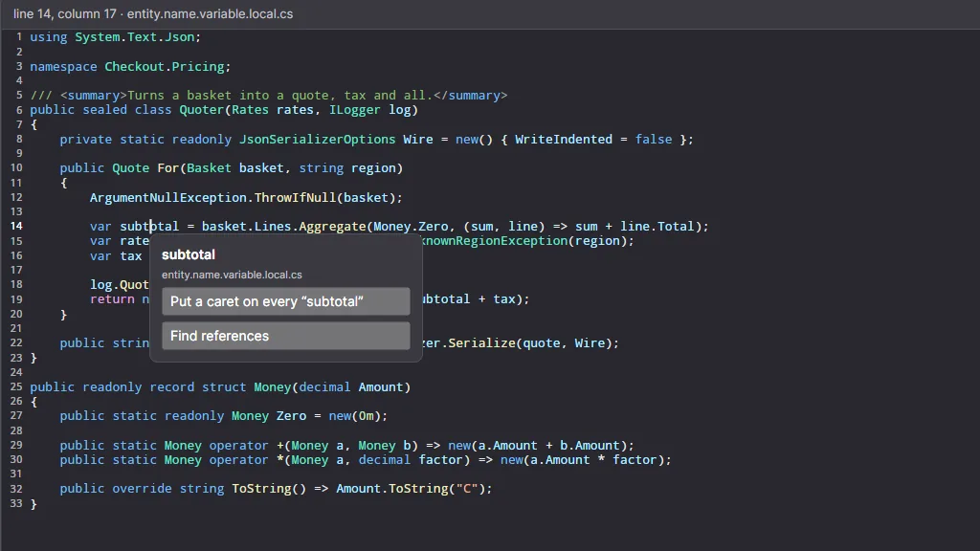Image resolution: width=980 pixels, height=551 pixels.
Task: Click the summary comment on line 5
Action: coord(269,95)
